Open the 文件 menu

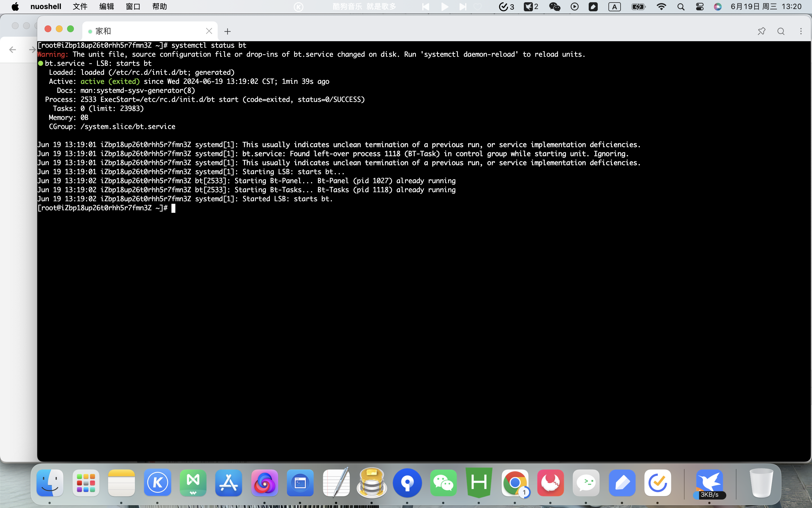coord(80,7)
